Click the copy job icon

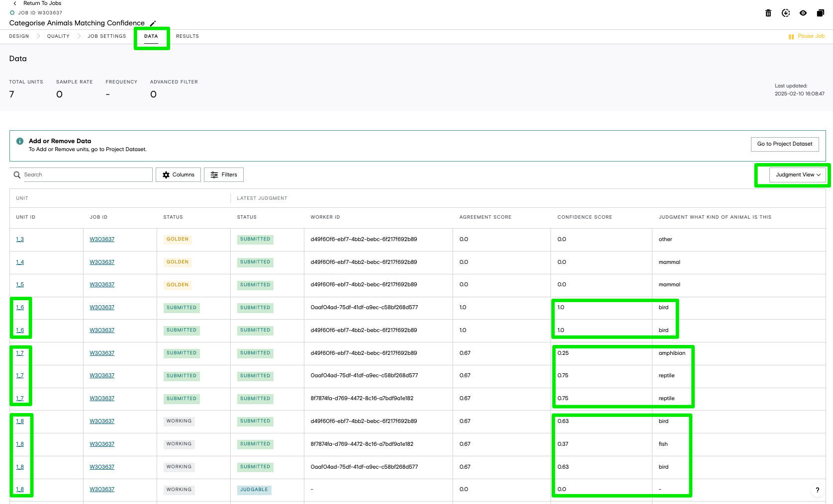(821, 13)
